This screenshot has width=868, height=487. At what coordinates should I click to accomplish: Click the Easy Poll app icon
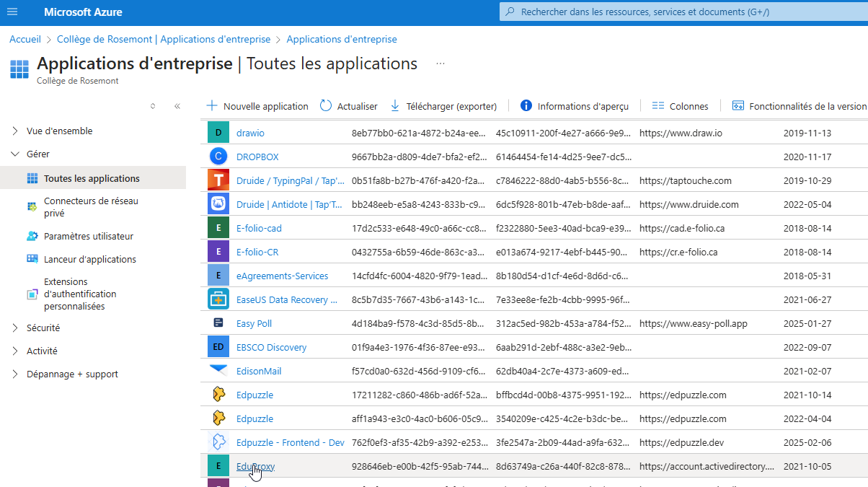click(218, 323)
